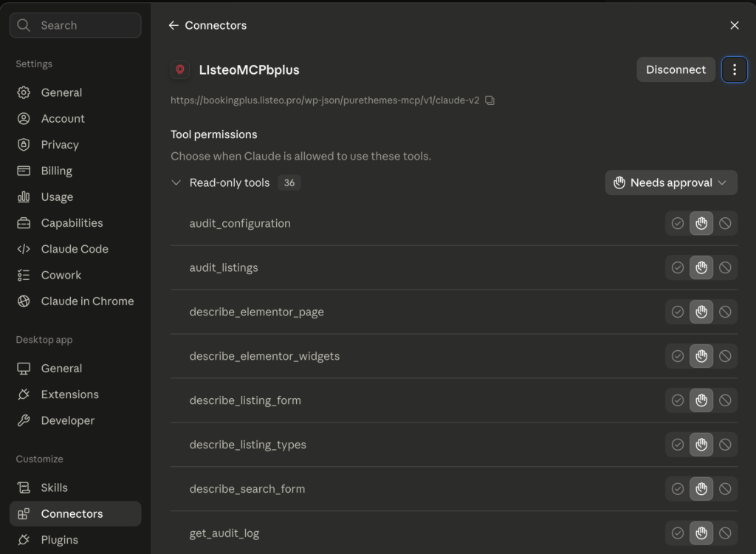Image resolution: width=756 pixels, height=554 pixels.
Task: Click the back arrow next to Connectors
Action: pyautogui.click(x=173, y=26)
